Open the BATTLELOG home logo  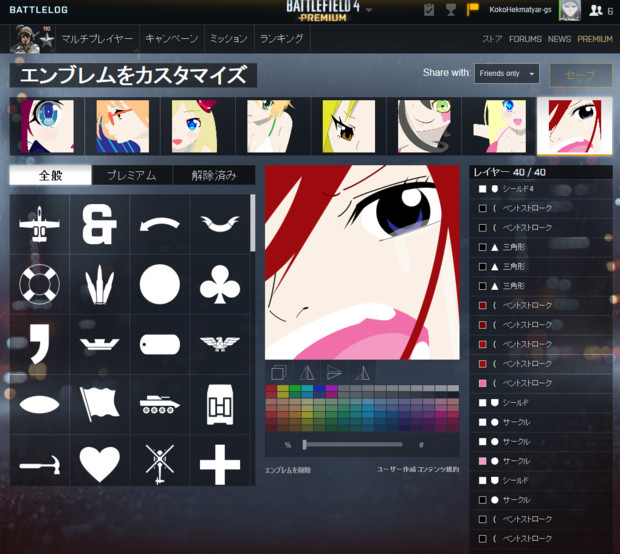click(38, 10)
